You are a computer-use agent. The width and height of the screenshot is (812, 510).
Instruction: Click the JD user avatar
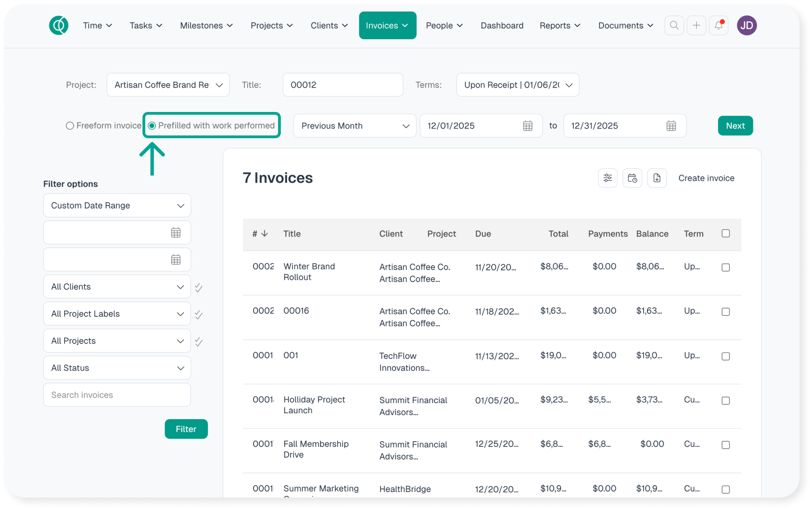click(747, 25)
